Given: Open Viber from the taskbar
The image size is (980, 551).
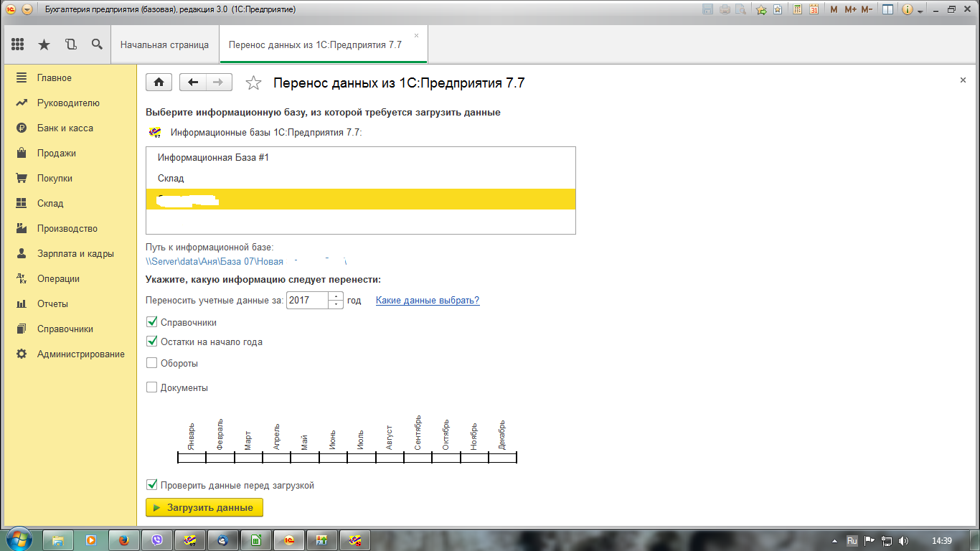Looking at the screenshot, I should 157,540.
